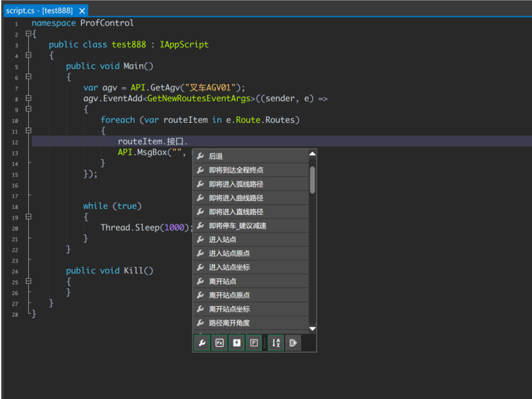Select 进入站点 completion item
This screenshot has width=532, height=399.
tap(251, 240)
